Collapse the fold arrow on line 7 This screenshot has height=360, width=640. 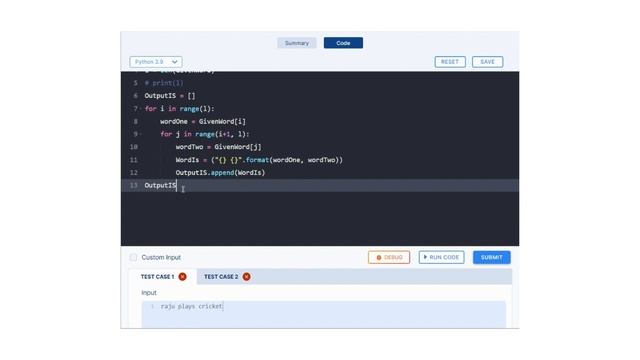coord(141,109)
